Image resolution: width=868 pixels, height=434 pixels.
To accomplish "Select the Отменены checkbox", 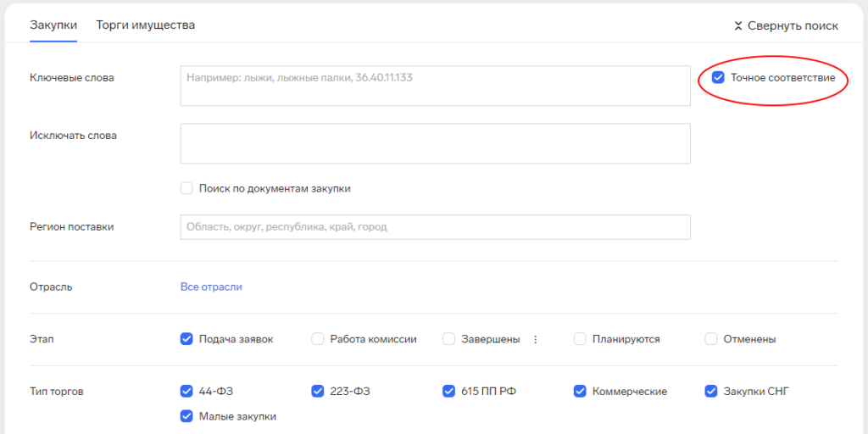I will [712, 339].
